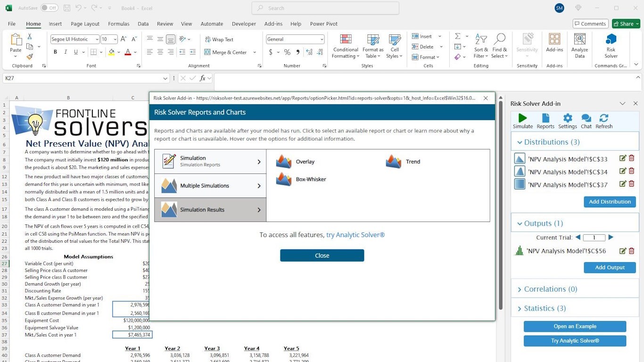Click the Refresh icon in Risk Solver pane

coord(604,121)
